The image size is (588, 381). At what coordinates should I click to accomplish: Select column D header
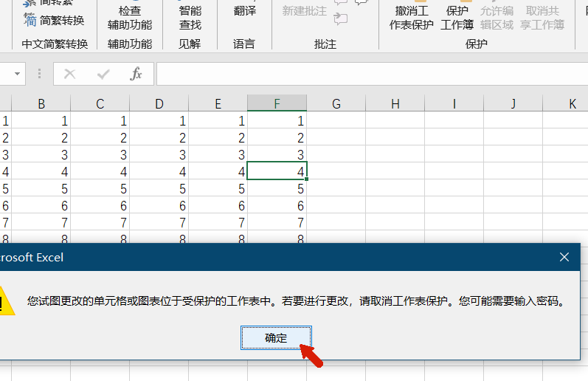(x=159, y=103)
